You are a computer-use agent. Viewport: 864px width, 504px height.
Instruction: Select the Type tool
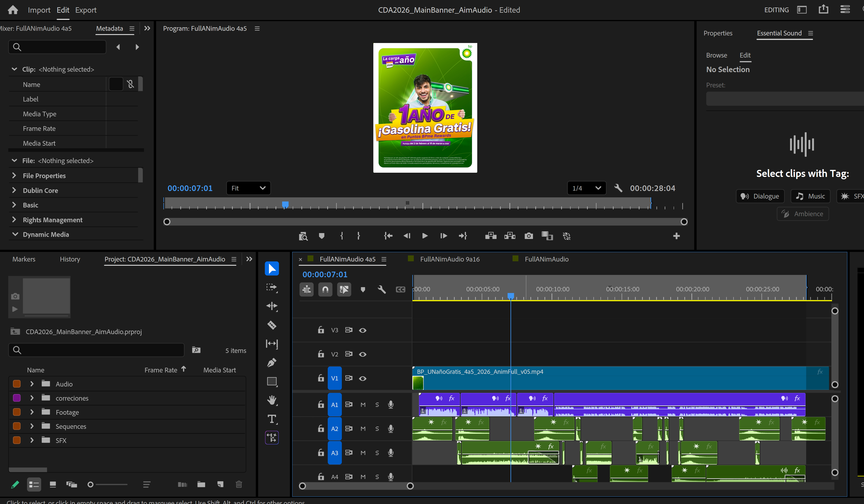(x=272, y=419)
